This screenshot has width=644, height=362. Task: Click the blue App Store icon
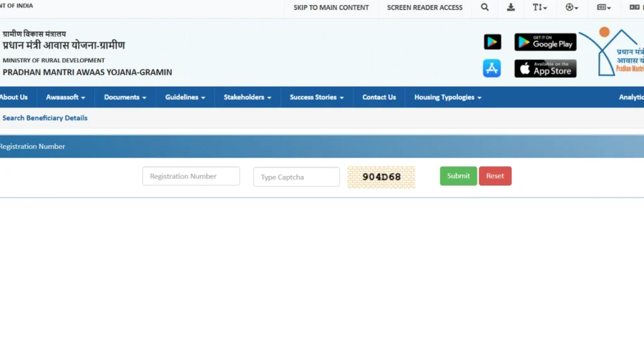[x=492, y=69]
